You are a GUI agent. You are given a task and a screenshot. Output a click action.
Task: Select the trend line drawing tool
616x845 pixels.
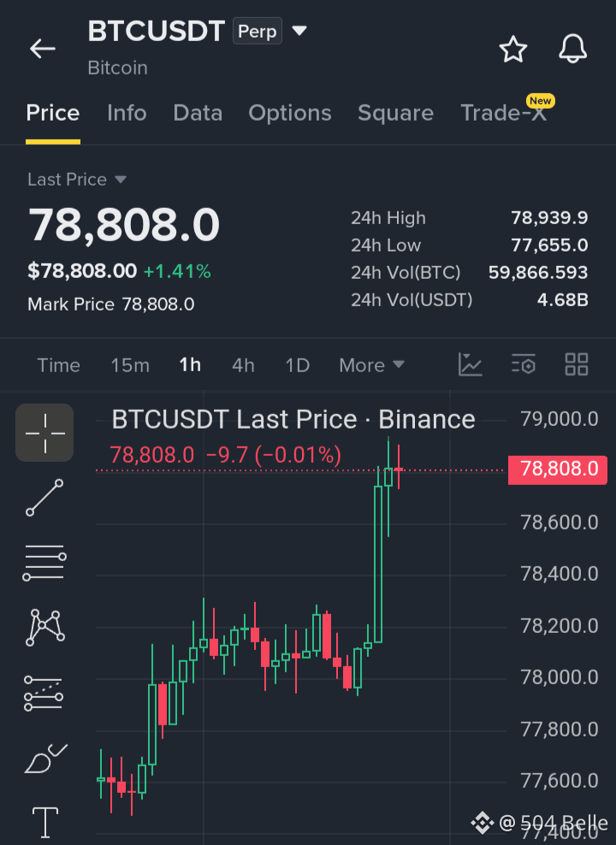[x=44, y=498]
